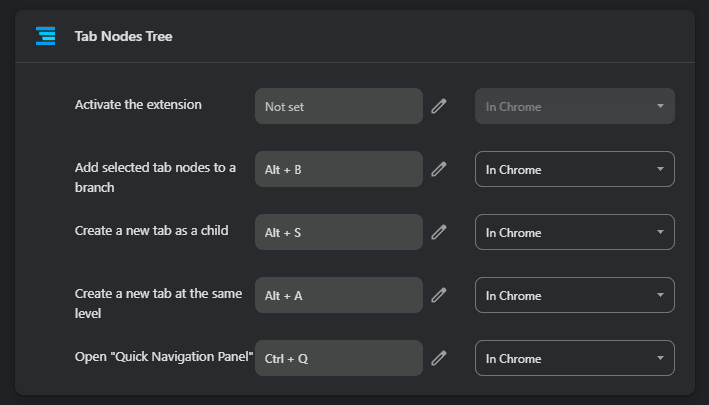
Task: Edit the Alt + S shortcut via pencil
Action: click(438, 233)
